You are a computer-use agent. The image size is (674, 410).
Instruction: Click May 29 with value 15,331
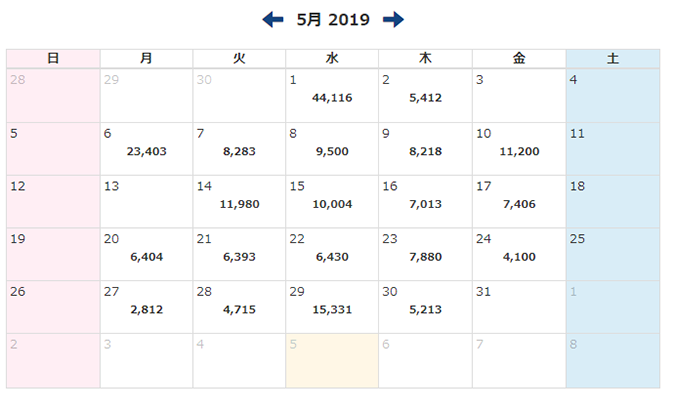coord(332,307)
